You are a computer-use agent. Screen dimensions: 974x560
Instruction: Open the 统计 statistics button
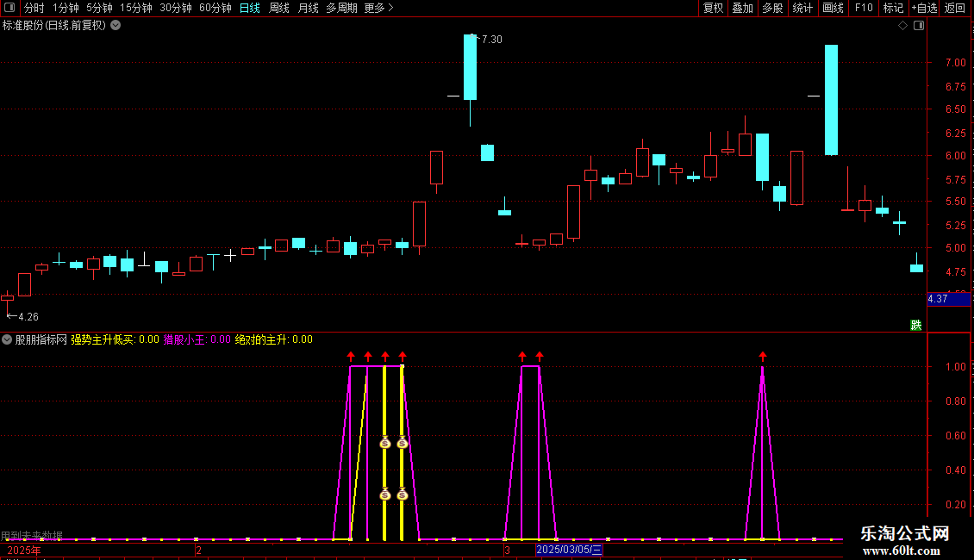802,8
